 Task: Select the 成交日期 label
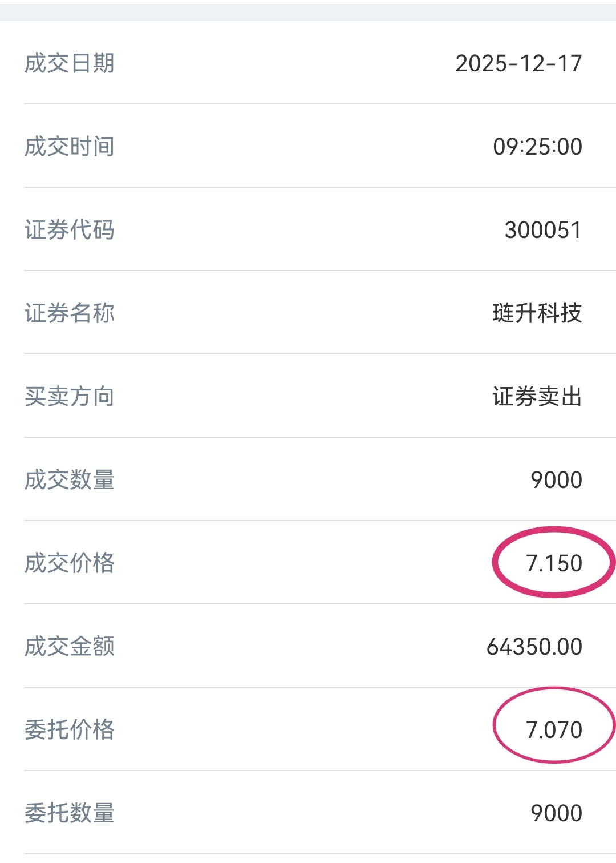pyautogui.click(x=69, y=63)
